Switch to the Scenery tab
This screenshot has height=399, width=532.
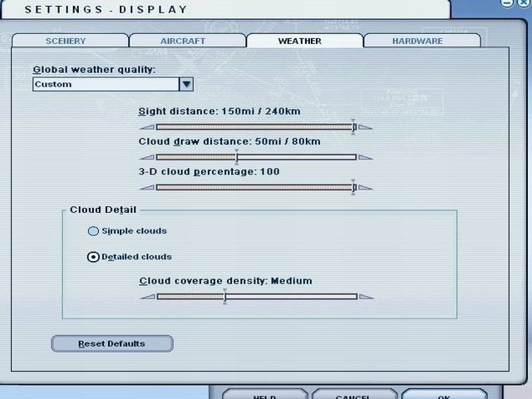70,41
